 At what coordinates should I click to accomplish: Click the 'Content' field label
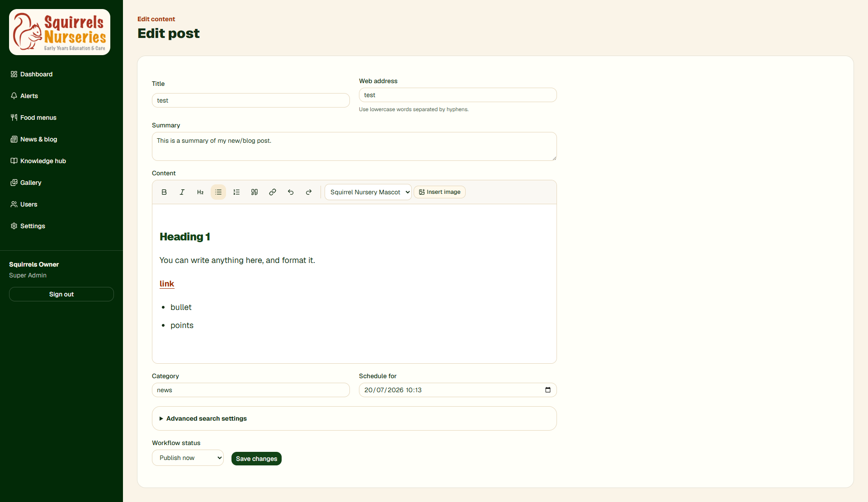coord(164,173)
